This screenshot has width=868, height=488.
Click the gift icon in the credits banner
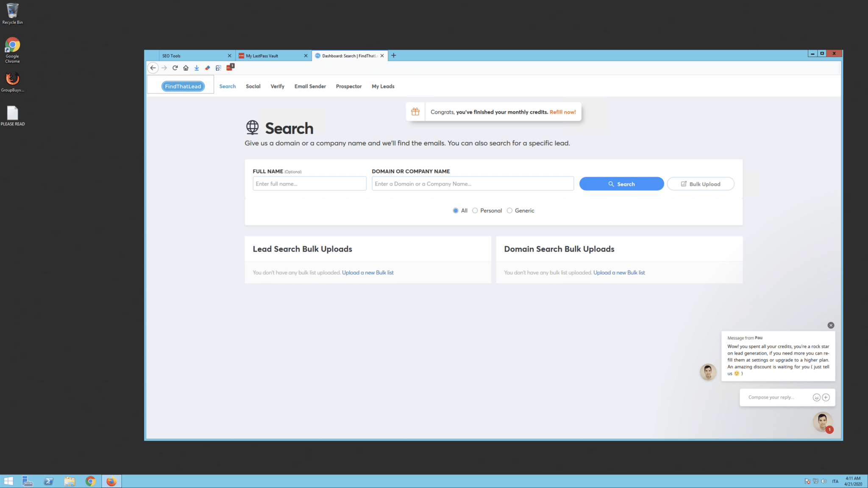[415, 112]
